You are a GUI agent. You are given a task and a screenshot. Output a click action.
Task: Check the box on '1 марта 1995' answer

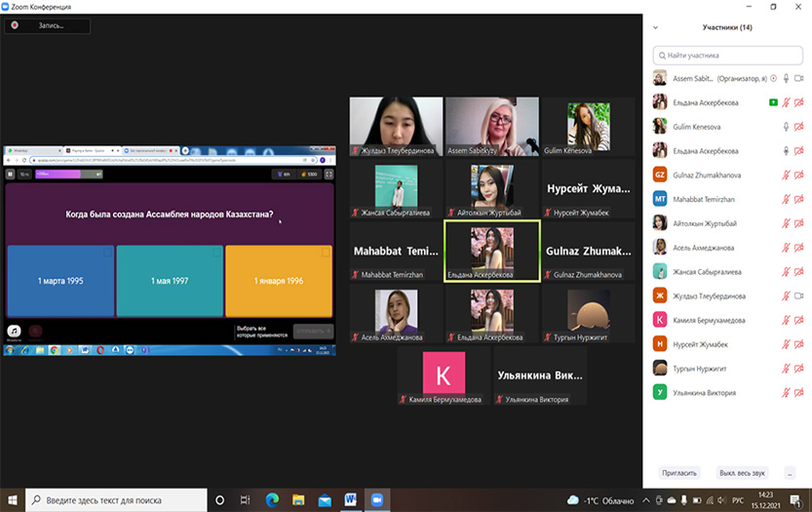106,252
